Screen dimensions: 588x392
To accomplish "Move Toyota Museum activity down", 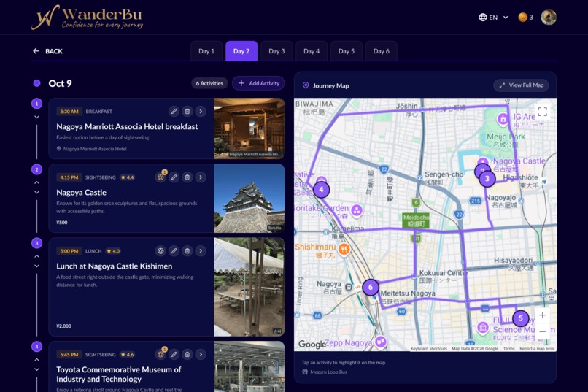I will point(36,369).
